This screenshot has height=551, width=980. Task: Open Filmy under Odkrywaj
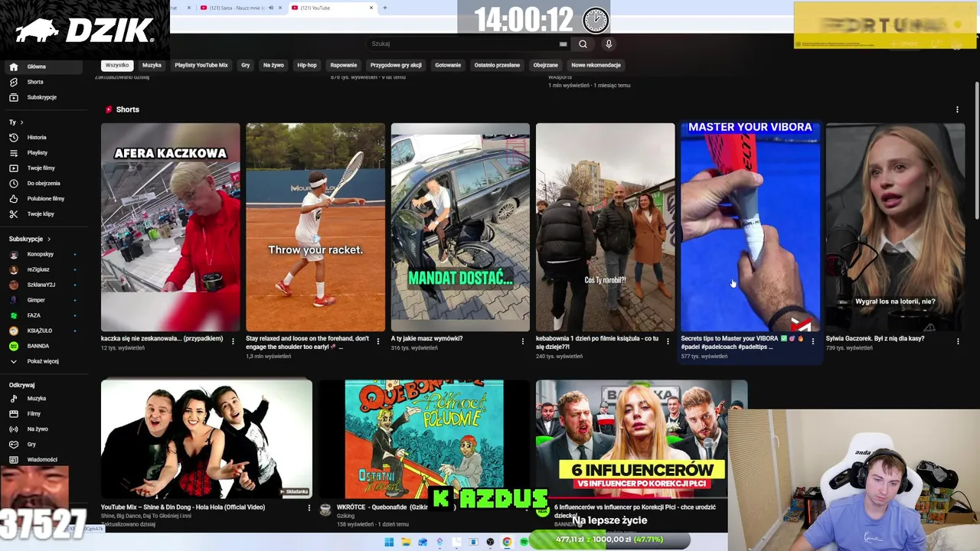[42, 413]
